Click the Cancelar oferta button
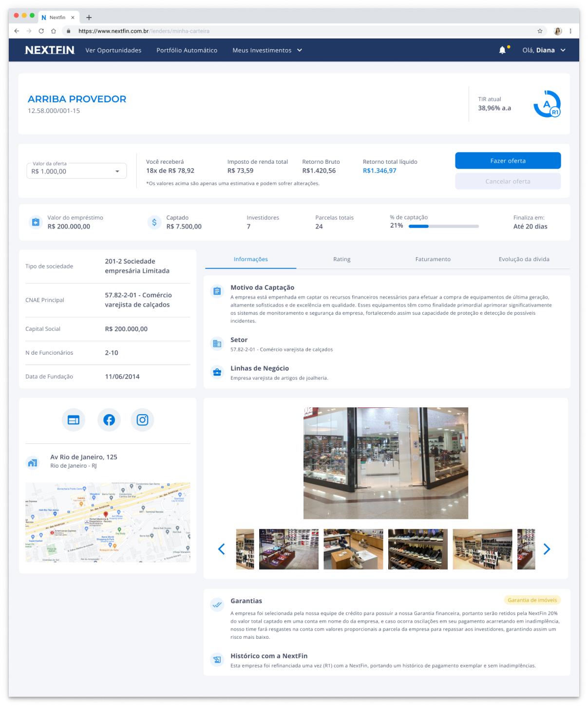The image size is (588, 706). 508,181
